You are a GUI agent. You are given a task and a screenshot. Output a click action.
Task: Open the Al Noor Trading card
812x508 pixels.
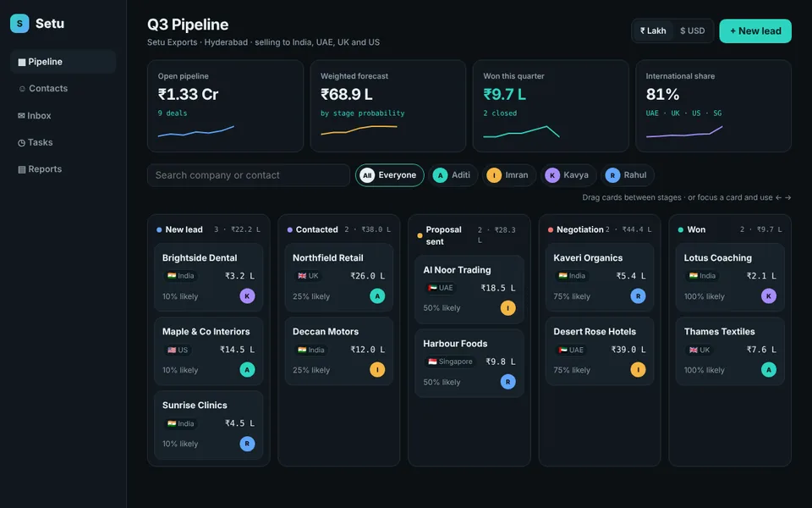click(469, 290)
